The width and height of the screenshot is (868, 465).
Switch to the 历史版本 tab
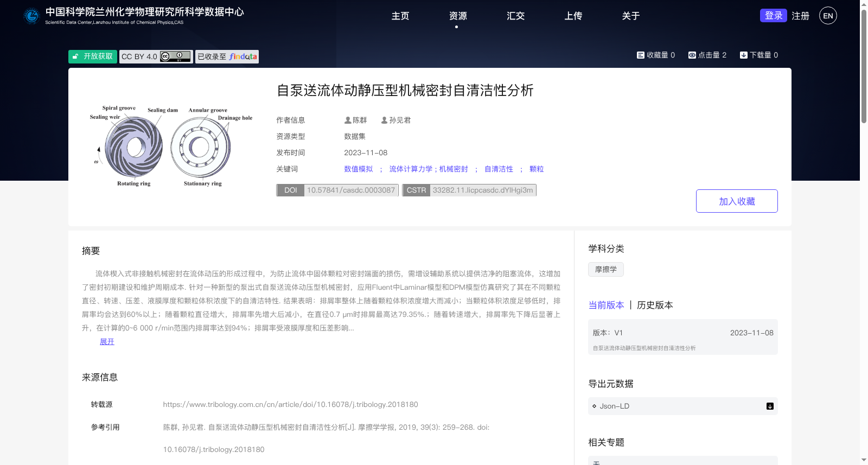655,305
